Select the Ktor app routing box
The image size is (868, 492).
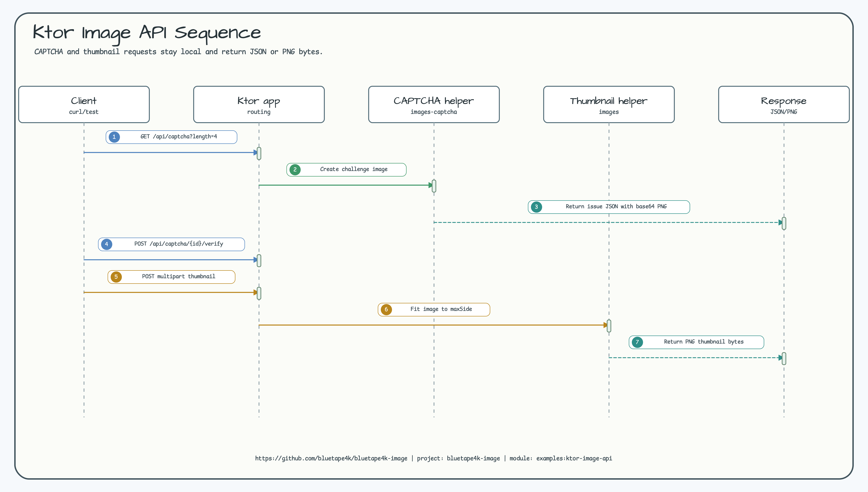click(259, 104)
